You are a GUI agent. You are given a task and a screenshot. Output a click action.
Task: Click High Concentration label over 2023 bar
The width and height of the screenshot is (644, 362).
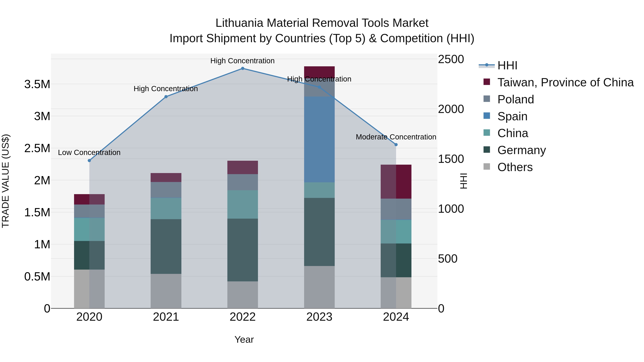[319, 79]
